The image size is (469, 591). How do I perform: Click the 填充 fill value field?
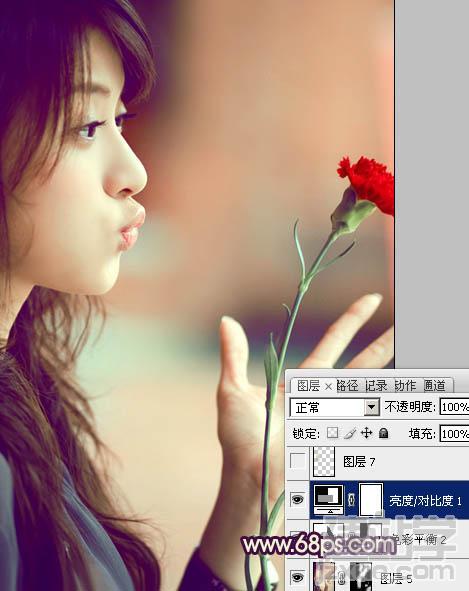[x=454, y=433]
